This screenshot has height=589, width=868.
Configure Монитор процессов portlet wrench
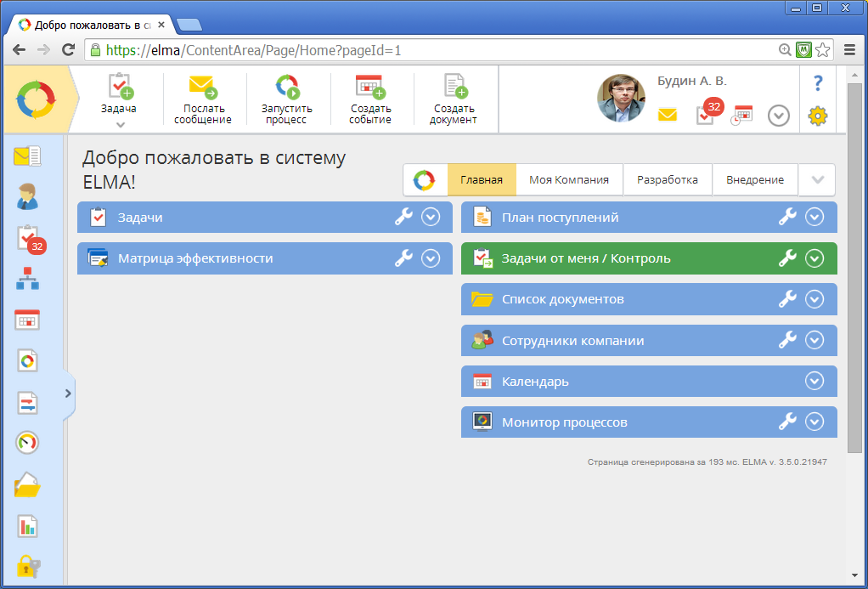[787, 422]
